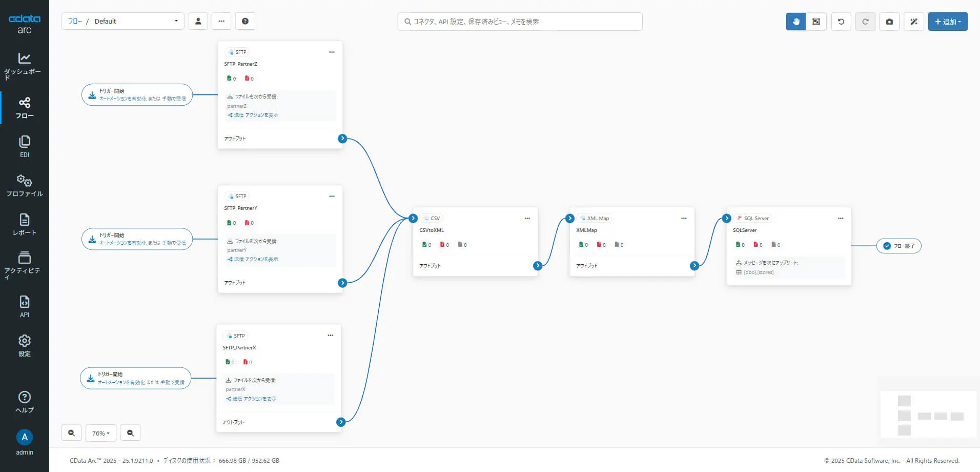980x472 pixels.
Task: Open アクティビティ in the sidebar
Action: (x=24, y=265)
